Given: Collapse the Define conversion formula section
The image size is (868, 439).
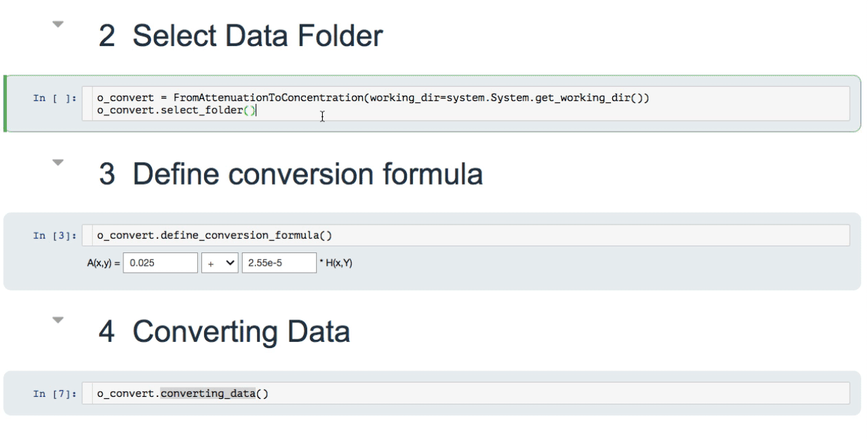Looking at the screenshot, I should click(58, 162).
